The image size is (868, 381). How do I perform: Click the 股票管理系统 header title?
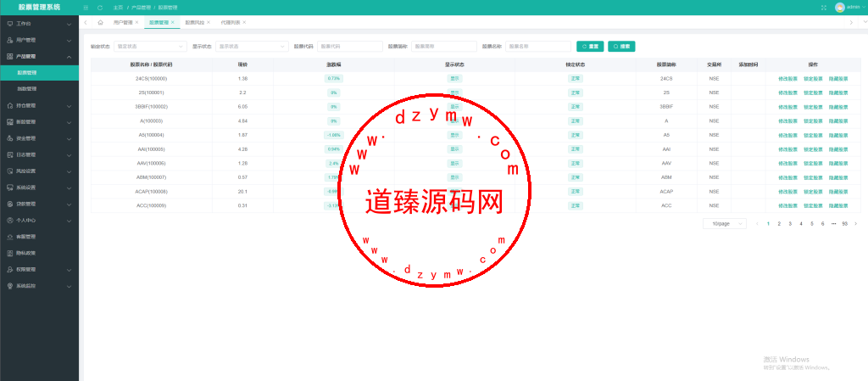pyautogui.click(x=39, y=8)
